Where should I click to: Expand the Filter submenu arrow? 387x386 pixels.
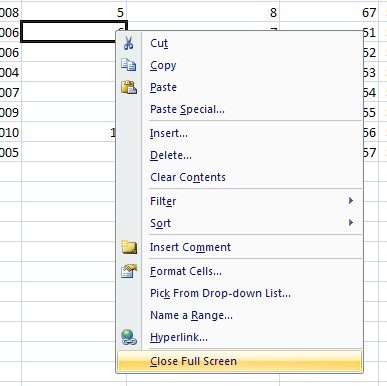pos(351,201)
